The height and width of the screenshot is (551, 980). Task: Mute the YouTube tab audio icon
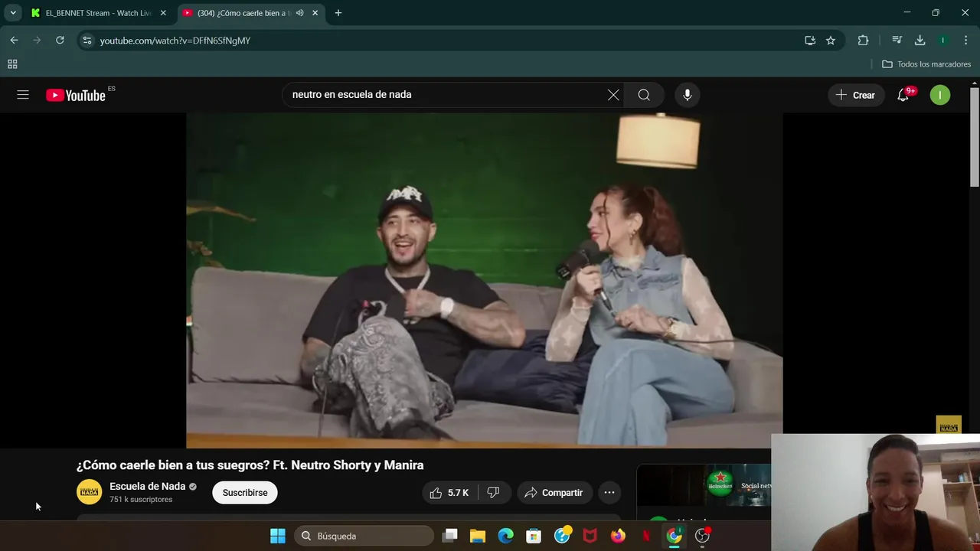(x=300, y=13)
